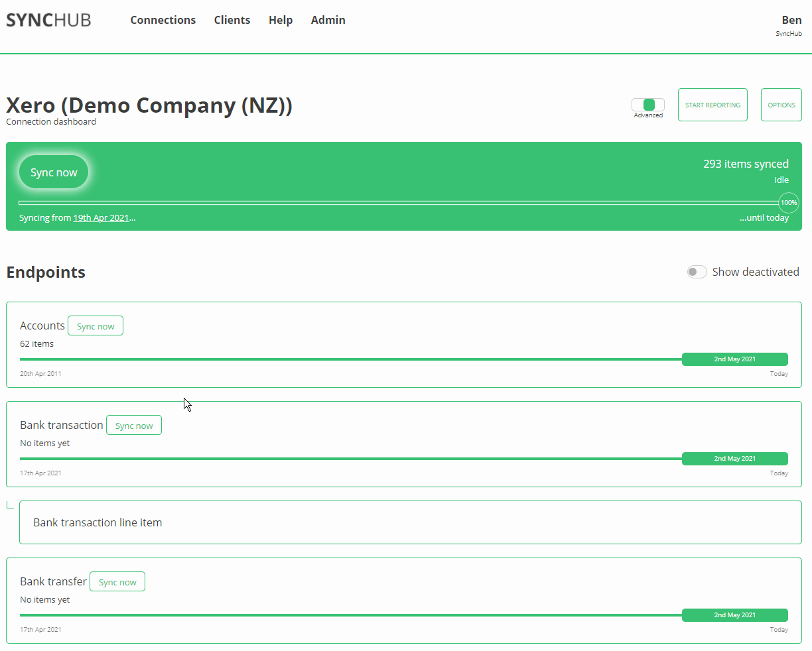Click the '20th Apr 2011' start date label
812x651 pixels.
tap(40, 374)
